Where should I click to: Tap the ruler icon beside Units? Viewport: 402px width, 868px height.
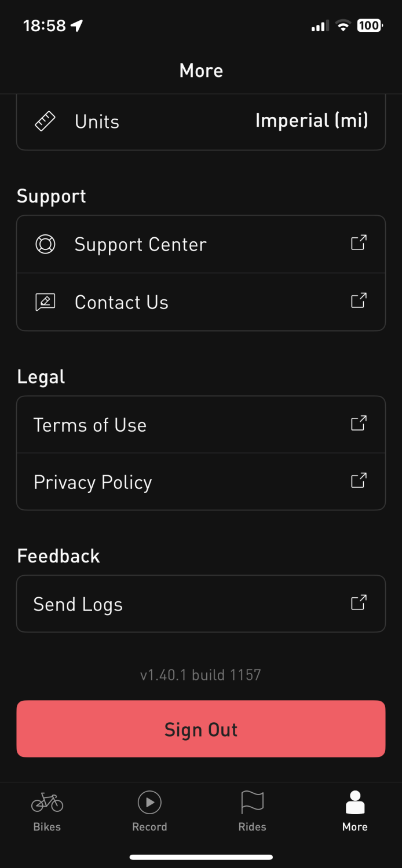click(45, 122)
